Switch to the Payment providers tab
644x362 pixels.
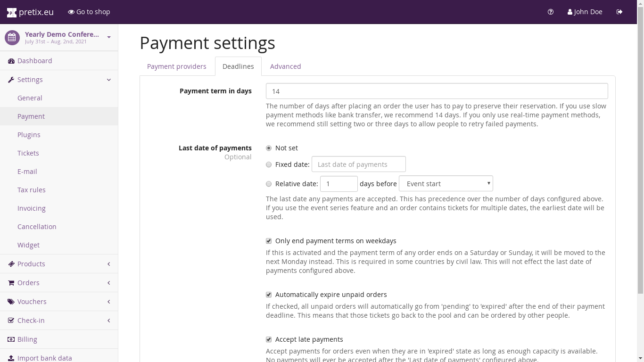[176, 66]
